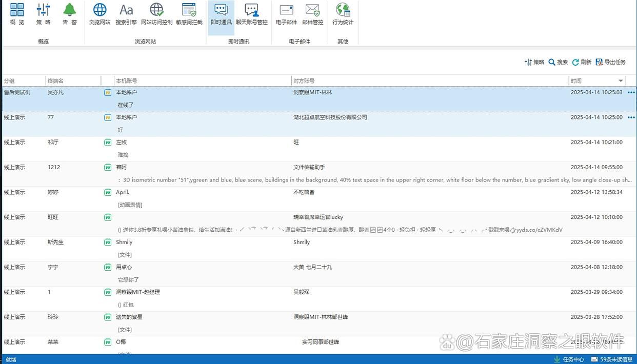This screenshot has height=364, width=637.
Task: Click the 终端名 column header
Action: tap(73, 81)
